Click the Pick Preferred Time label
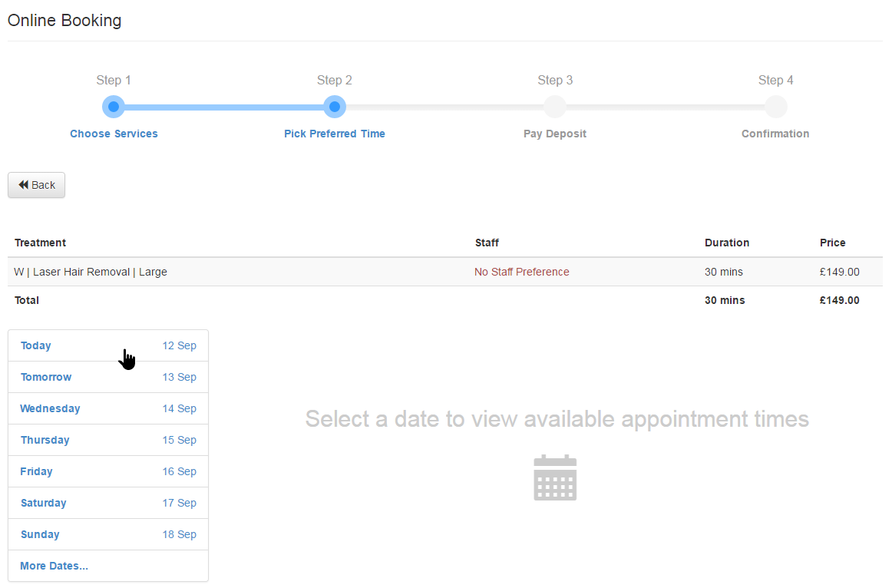The height and width of the screenshot is (588, 892). pyautogui.click(x=335, y=134)
